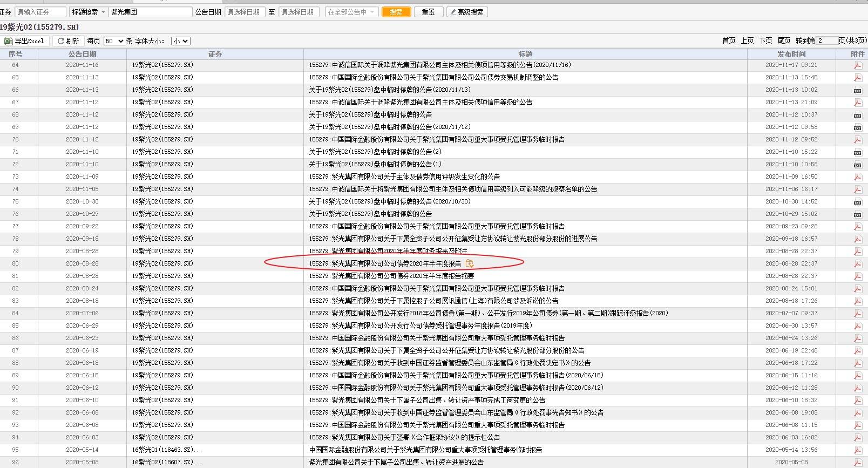Open row 94 签署《合作框架协议》的提示性公告
The image size is (868, 468).
(x=404, y=438)
